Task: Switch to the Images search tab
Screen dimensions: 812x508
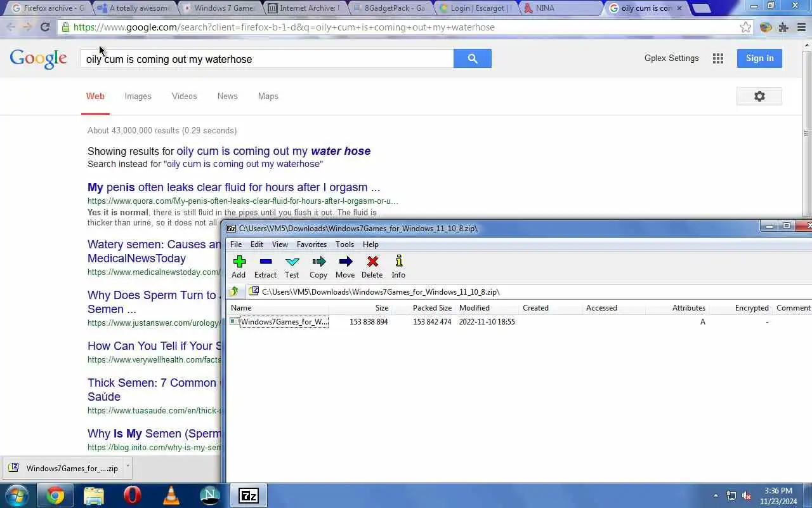Action: (x=138, y=96)
